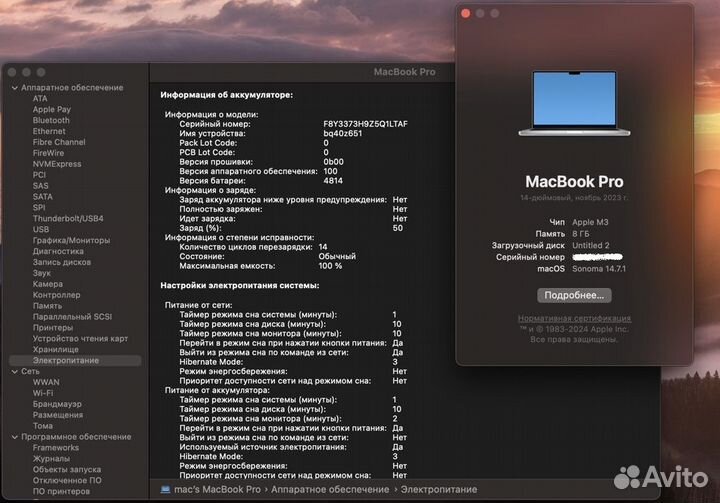The width and height of the screenshot is (720, 503).
Task: Click Аппаратное обеспечение in the path bar
Action: coord(330,490)
